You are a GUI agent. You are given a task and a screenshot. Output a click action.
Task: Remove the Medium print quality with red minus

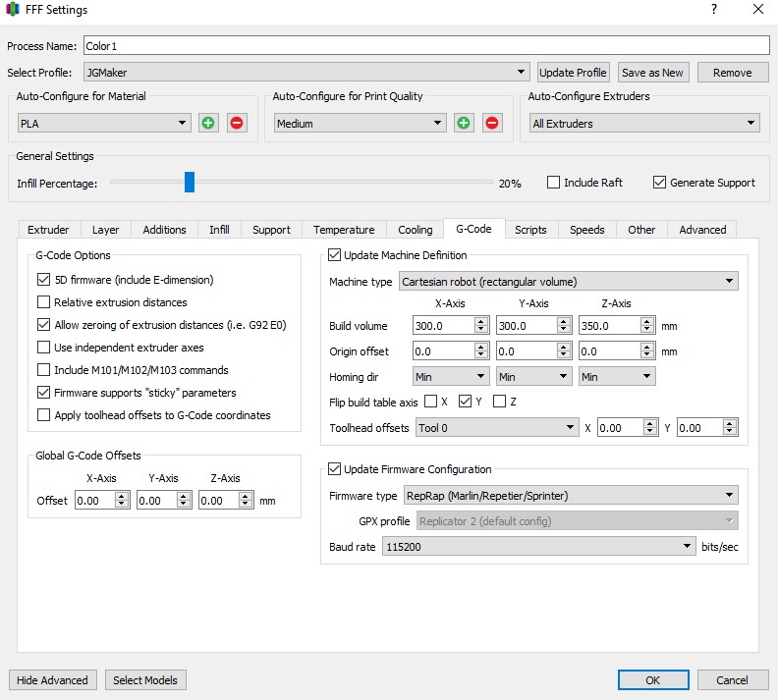tap(492, 123)
